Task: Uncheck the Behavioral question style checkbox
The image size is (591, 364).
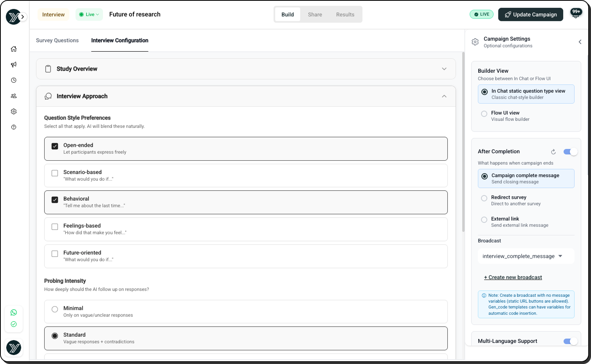Action: (x=55, y=200)
